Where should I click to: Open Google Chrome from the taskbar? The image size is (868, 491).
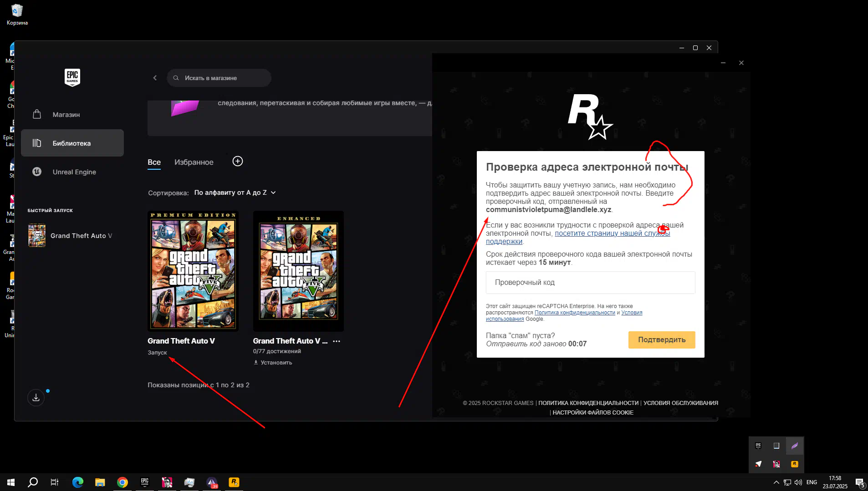pos(123,482)
